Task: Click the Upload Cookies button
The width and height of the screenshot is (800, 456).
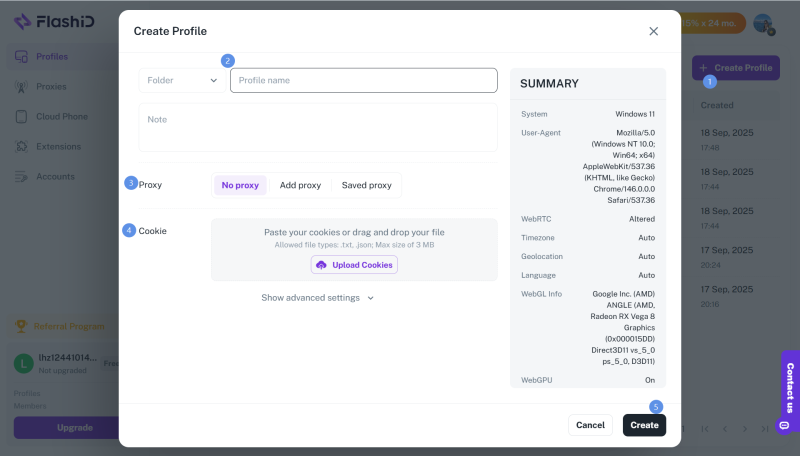Action: 354,265
